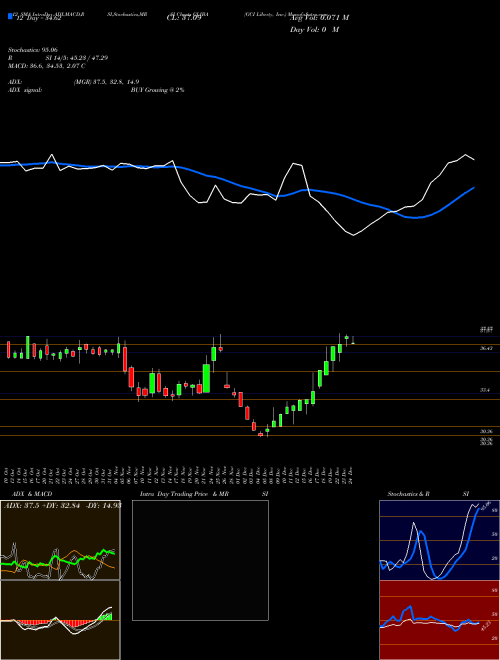Click the 'Avg Vol: 0.071 M' label
500x660 pixels.
320,18
